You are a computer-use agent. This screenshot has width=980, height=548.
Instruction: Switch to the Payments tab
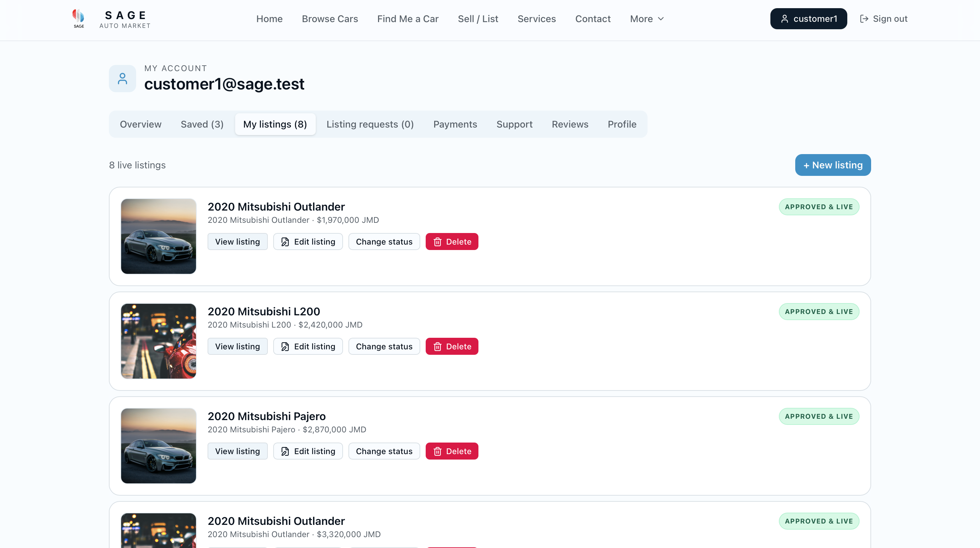click(455, 124)
